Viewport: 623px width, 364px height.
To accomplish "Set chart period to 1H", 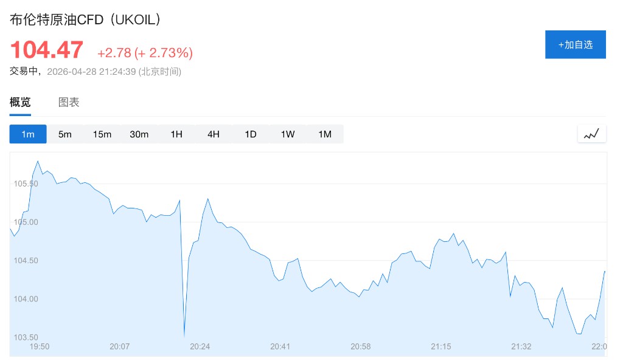I will point(176,134).
